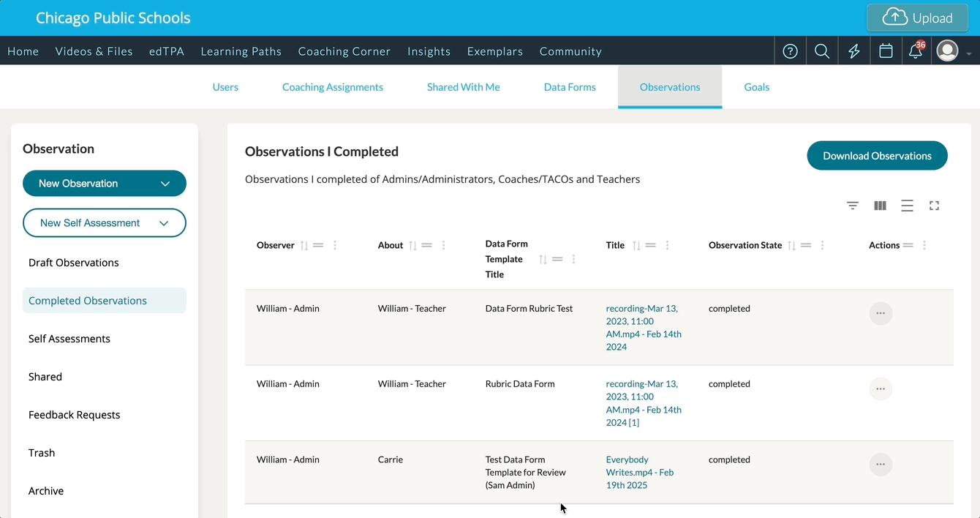Viewport: 980px width, 518px height.
Task: Switch to the Data Forms tab
Action: pos(570,87)
